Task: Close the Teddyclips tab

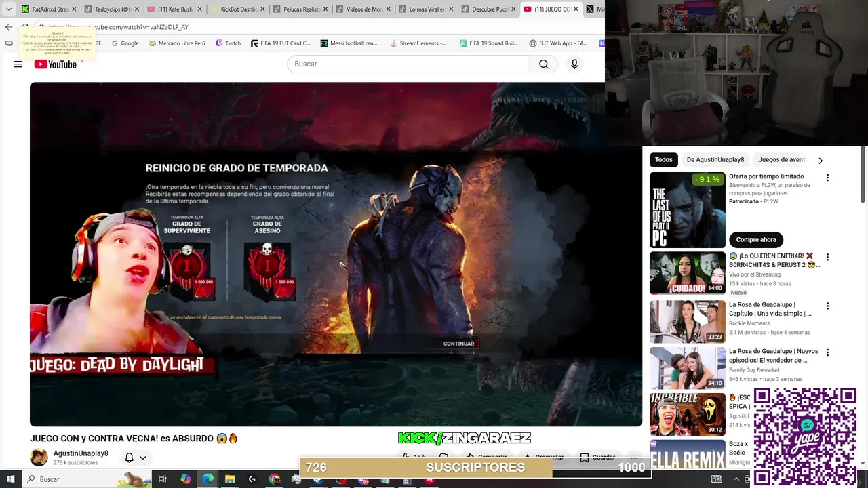Action: 137,9
